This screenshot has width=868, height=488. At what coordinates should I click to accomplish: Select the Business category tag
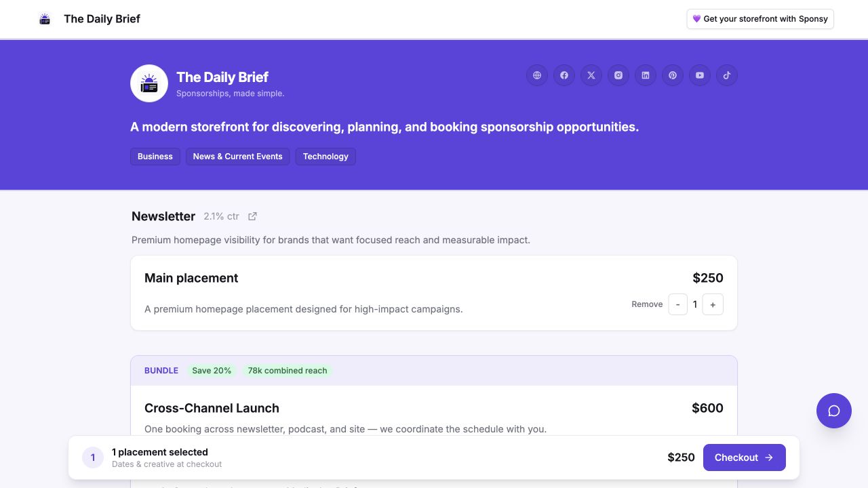[155, 157]
